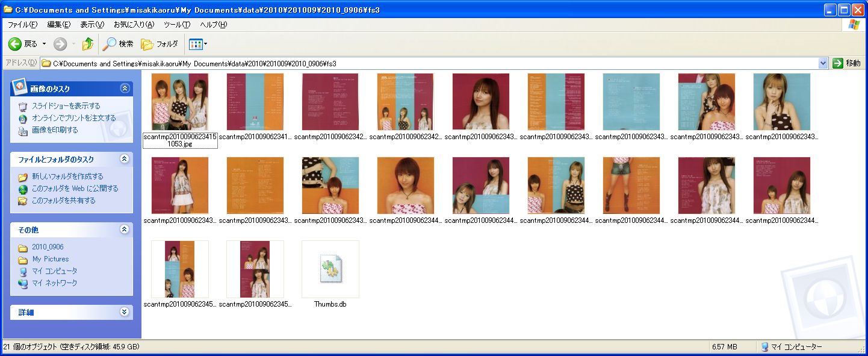Open the 表示(V) menu
The height and width of the screenshot is (356, 868).
coord(92,25)
